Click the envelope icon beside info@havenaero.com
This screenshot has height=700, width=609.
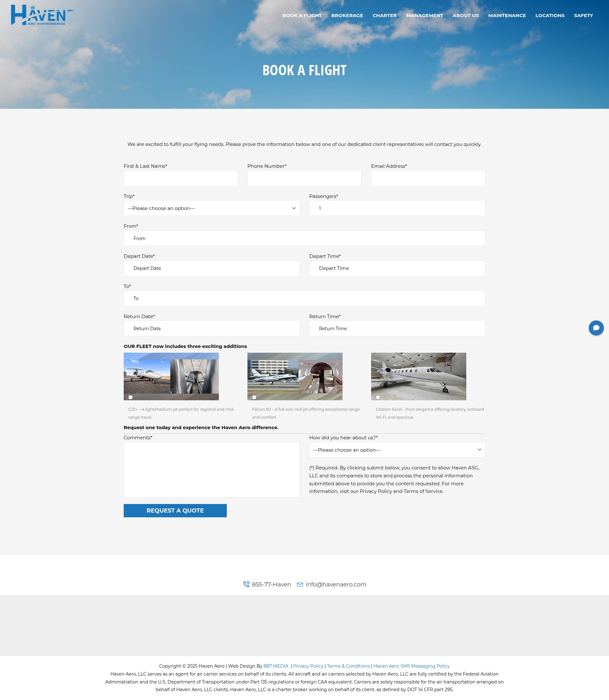[300, 585]
